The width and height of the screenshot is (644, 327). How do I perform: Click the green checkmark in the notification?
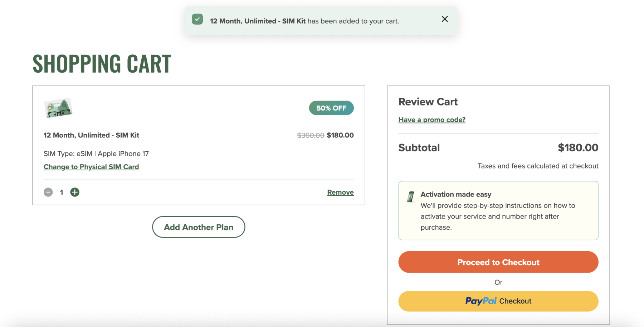197,19
